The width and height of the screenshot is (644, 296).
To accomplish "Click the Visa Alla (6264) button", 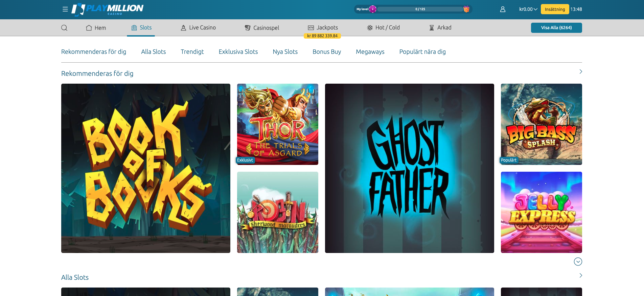I will [x=556, y=28].
